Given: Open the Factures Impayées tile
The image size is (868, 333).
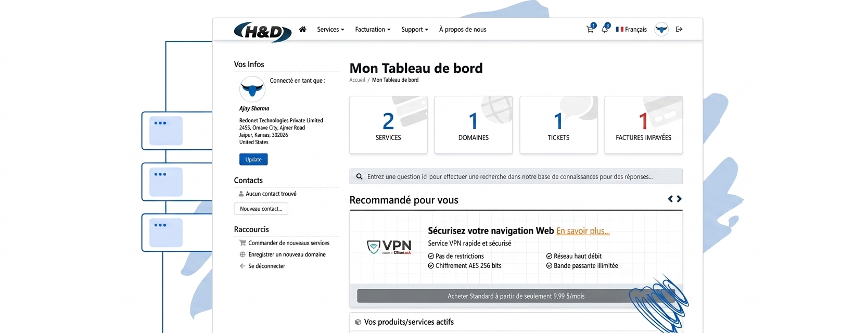Looking at the screenshot, I should 644,124.
